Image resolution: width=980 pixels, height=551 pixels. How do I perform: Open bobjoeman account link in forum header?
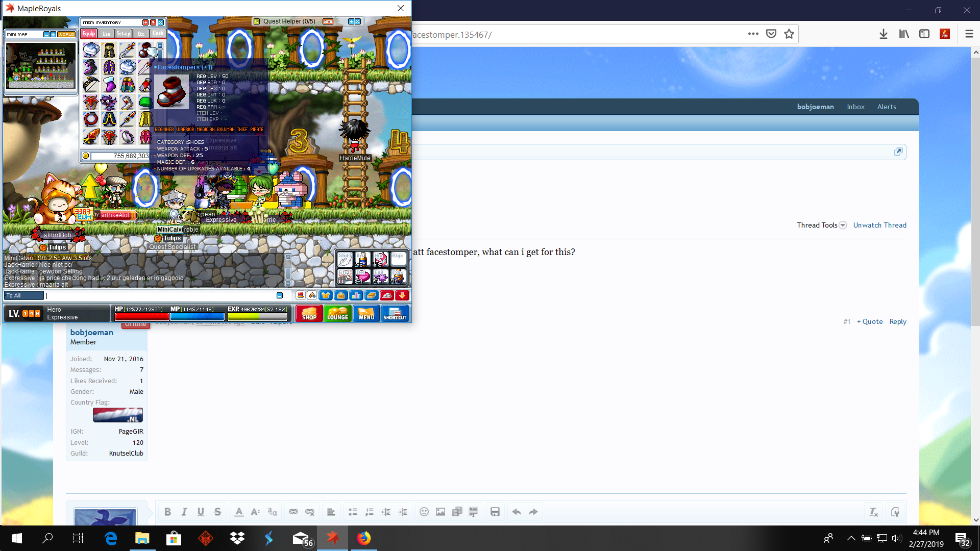tap(816, 107)
